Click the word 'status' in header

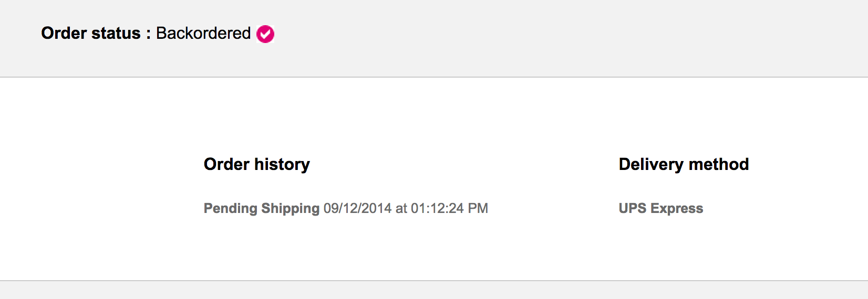[116, 33]
